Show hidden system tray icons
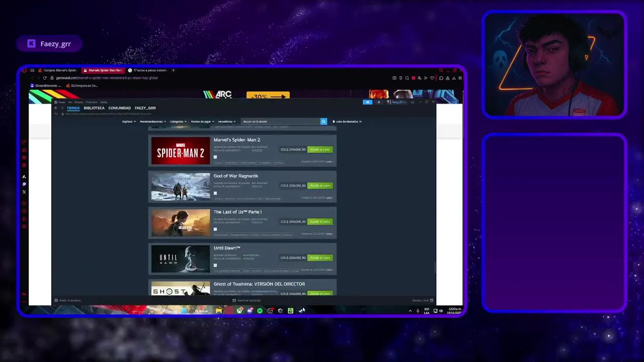The image size is (644, 362). tap(410, 311)
